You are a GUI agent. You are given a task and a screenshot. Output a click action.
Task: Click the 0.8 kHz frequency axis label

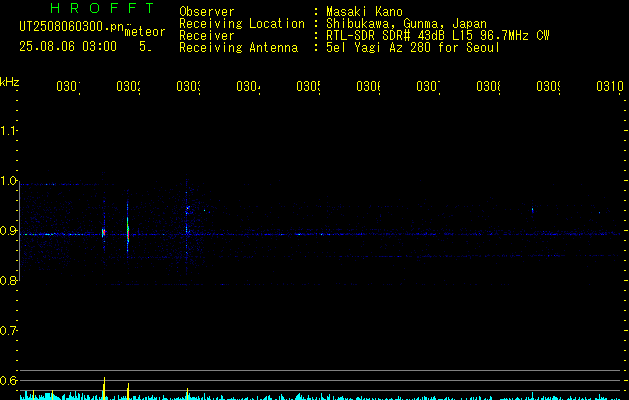click(8, 281)
